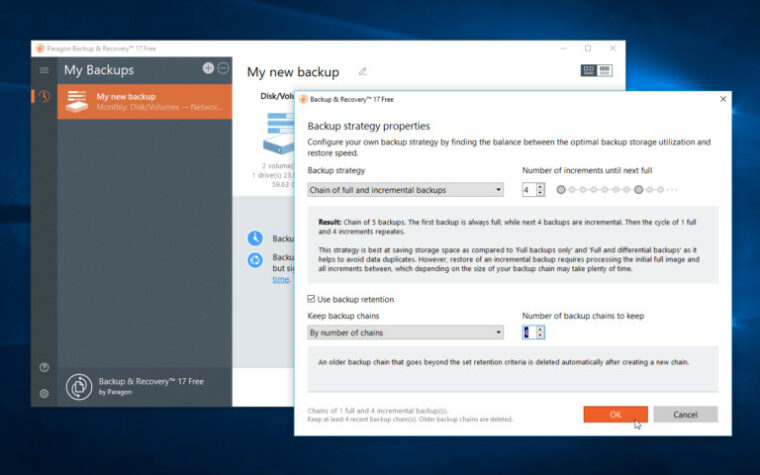
Task: Maximize the Paragon main window
Action: pos(588,48)
